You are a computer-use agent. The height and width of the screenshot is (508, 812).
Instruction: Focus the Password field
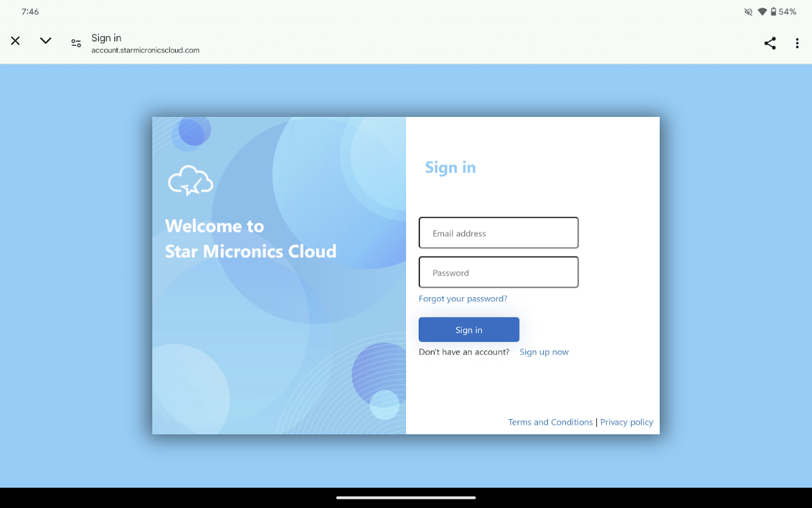[499, 272]
